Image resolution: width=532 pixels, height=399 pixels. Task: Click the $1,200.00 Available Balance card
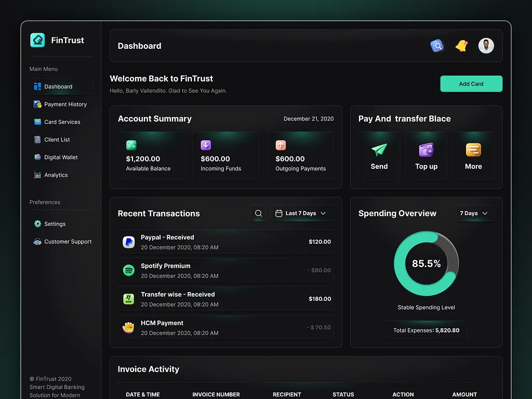pyautogui.click(x=151, y=156)
